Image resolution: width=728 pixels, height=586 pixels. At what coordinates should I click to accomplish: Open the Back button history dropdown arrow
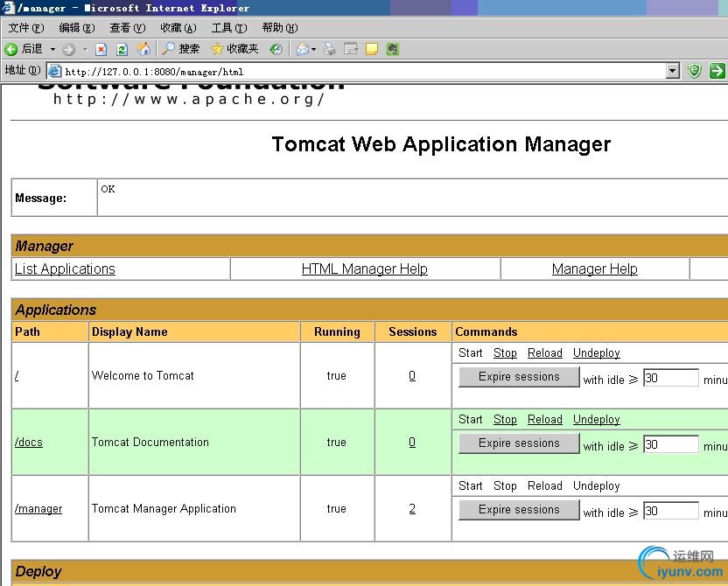pyautogui.click(x=52, y=49)
